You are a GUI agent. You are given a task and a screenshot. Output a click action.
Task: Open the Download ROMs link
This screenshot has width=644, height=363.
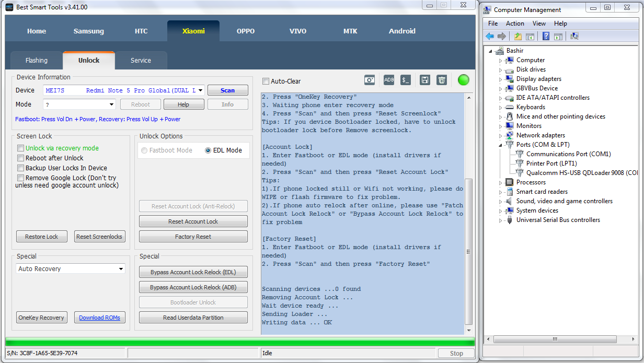click(99, 318)
